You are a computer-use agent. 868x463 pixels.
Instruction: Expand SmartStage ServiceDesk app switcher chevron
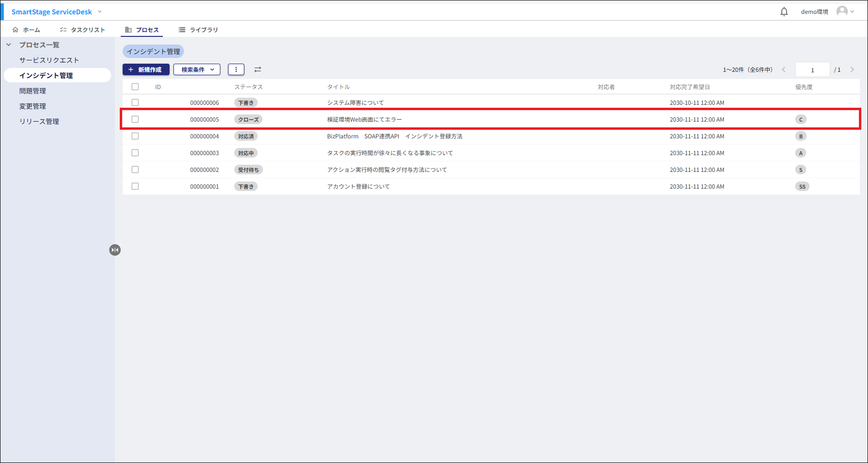pos(100,11)
